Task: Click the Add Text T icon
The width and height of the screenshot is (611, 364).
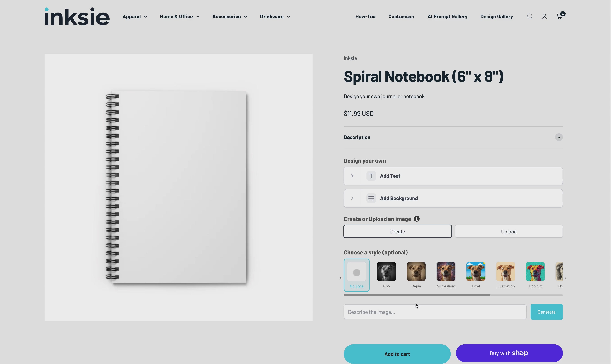Action: [x=371, y=176]
